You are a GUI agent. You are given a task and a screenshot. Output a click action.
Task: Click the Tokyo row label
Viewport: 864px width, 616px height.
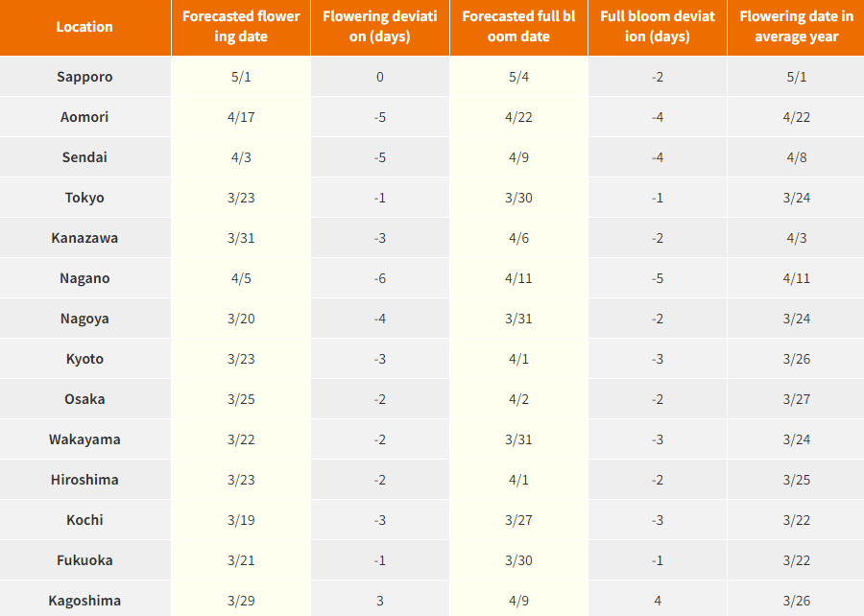pos(84,198)
